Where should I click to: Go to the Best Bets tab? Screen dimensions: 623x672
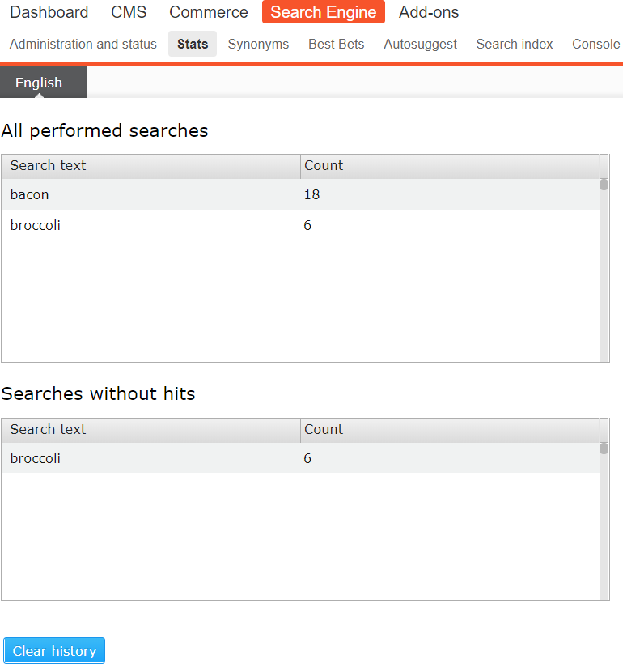[x=336, y=44]
